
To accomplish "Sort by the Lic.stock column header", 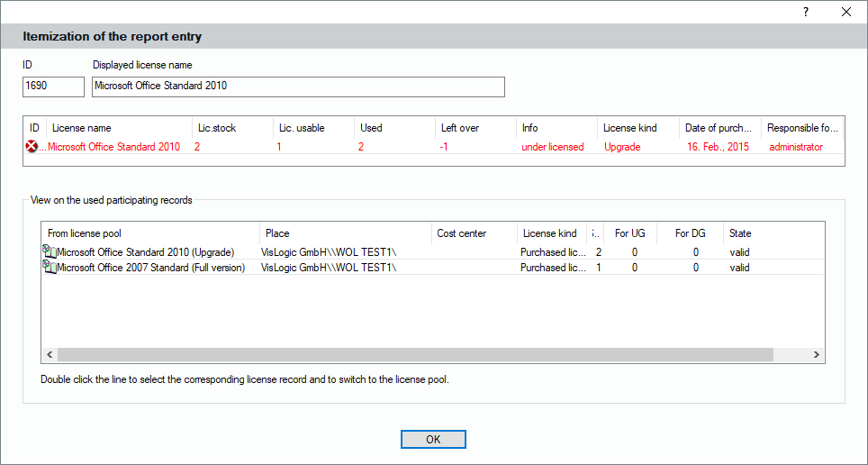I will 231,128.
